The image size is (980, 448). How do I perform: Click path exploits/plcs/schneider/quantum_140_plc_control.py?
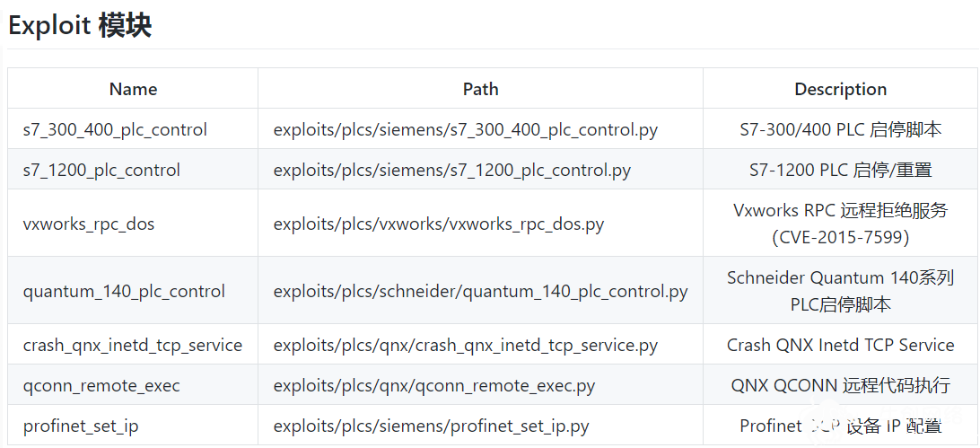pos(481,291)
